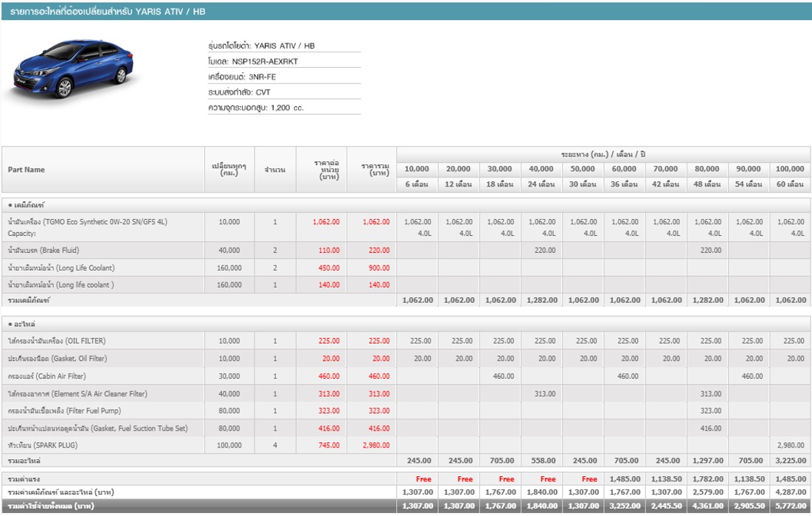This screenshot has height=516, width=812.
Task: Click the chemicals-and-parts total '4,287.00'
Action: [x=791, y=492]
